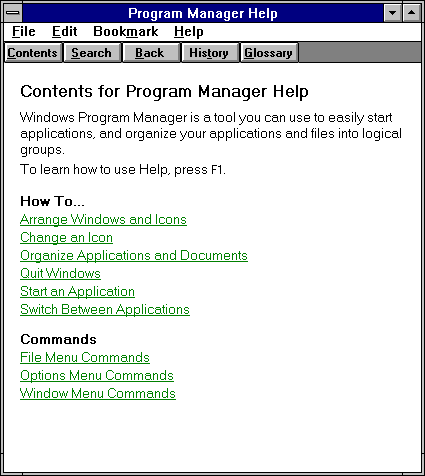Open the File menu
This screenshot has width=425, height=476.
coord(24,32)
